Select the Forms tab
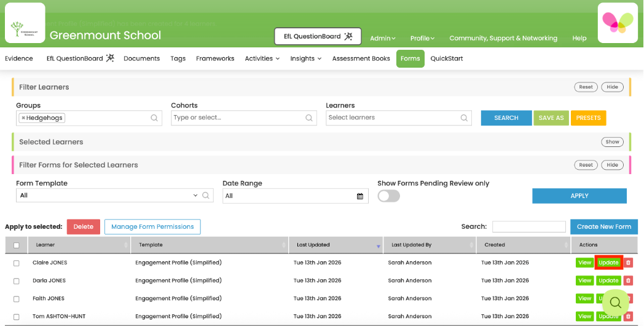 coord(410,59)
